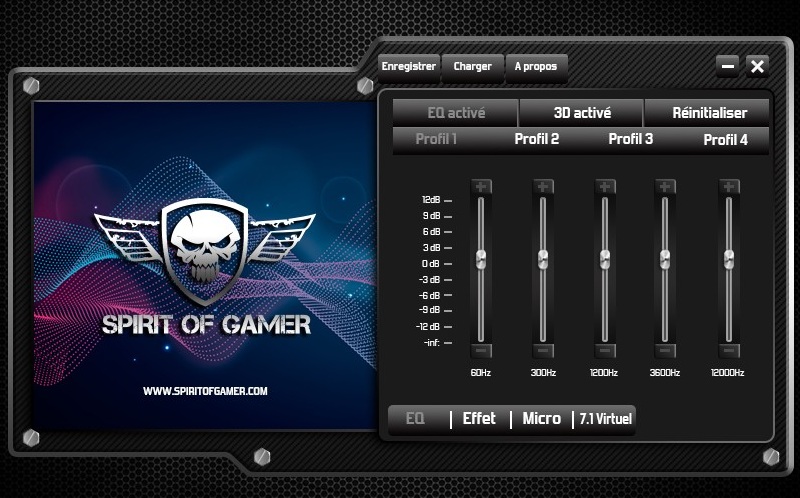The width and height of the screenshot is (800, 498).
Task: Decrease the 1200Hz band with minus button
Action: click(605, 351)
